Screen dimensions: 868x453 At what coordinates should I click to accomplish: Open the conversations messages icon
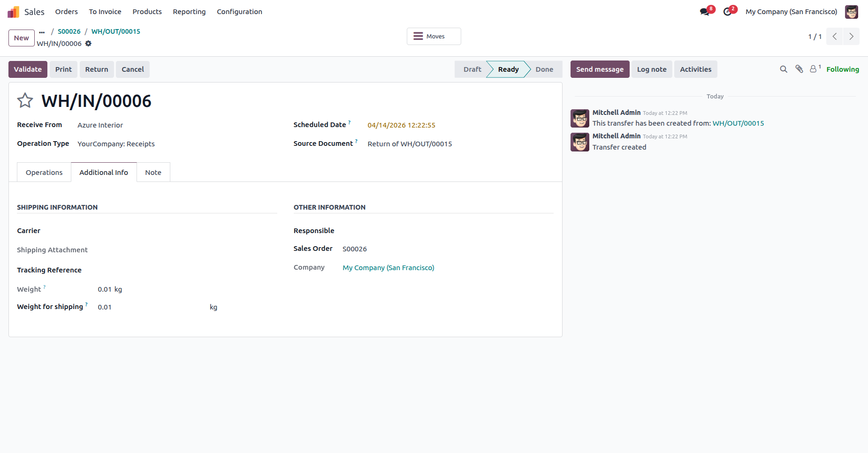tap(705, 12)
